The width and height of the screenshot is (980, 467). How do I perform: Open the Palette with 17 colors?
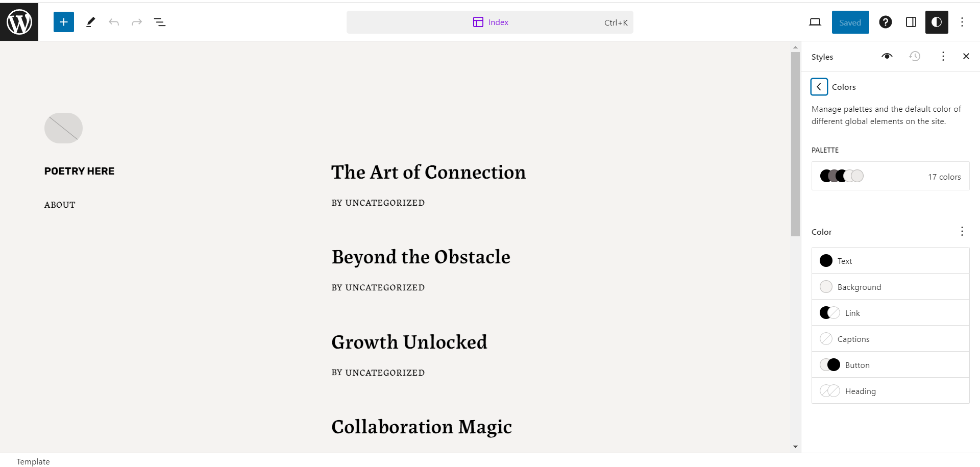[x=891, y=176]
